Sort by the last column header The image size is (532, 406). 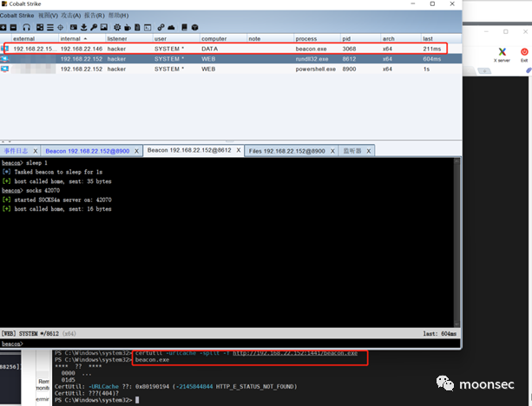pyautogui.click(x=442, y=39)
